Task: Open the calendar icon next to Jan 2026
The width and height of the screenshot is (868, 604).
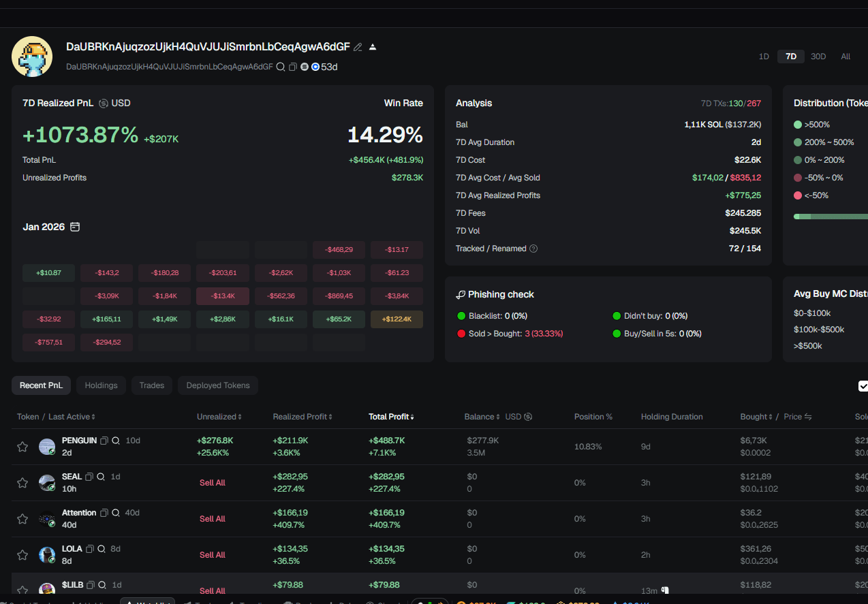Action: coord(75,227)
